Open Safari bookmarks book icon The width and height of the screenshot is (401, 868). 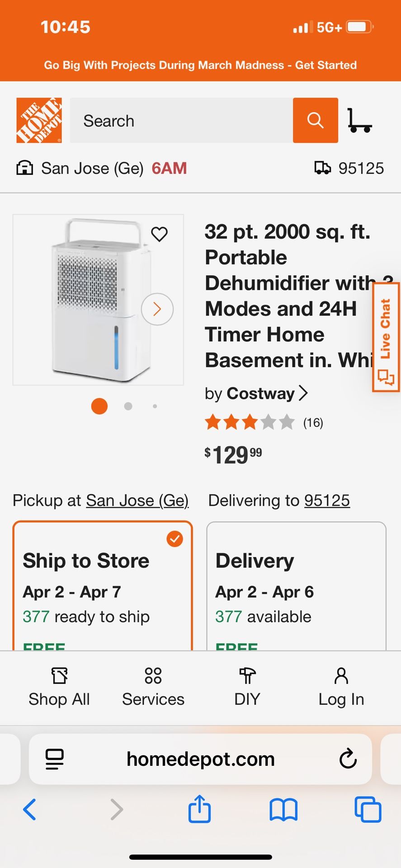tap(283, 809)
